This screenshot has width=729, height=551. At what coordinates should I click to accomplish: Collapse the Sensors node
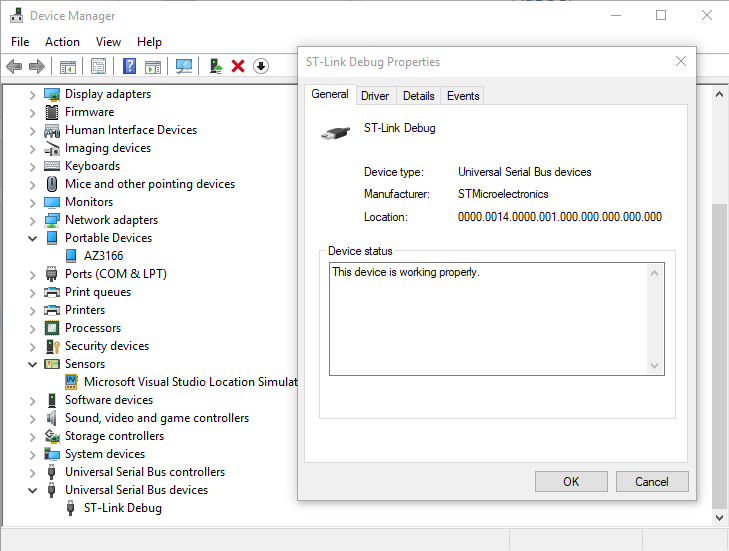(x=33, y=364)
